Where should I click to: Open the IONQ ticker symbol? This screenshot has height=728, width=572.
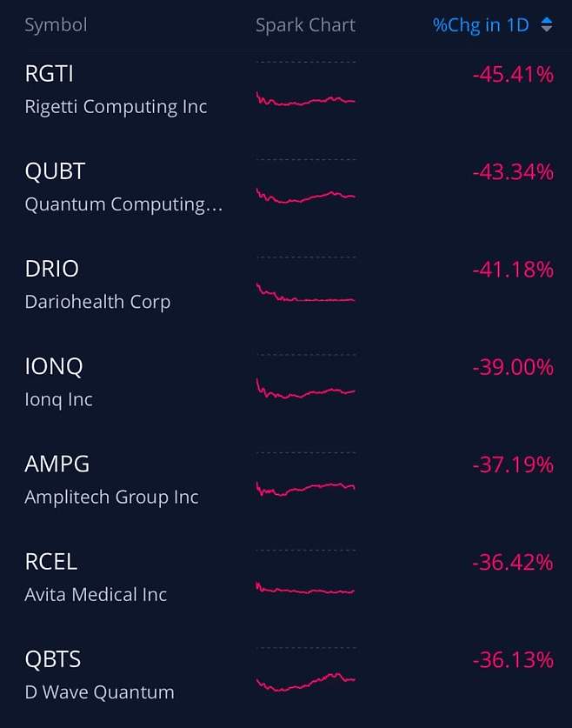[x=54, y=366]
